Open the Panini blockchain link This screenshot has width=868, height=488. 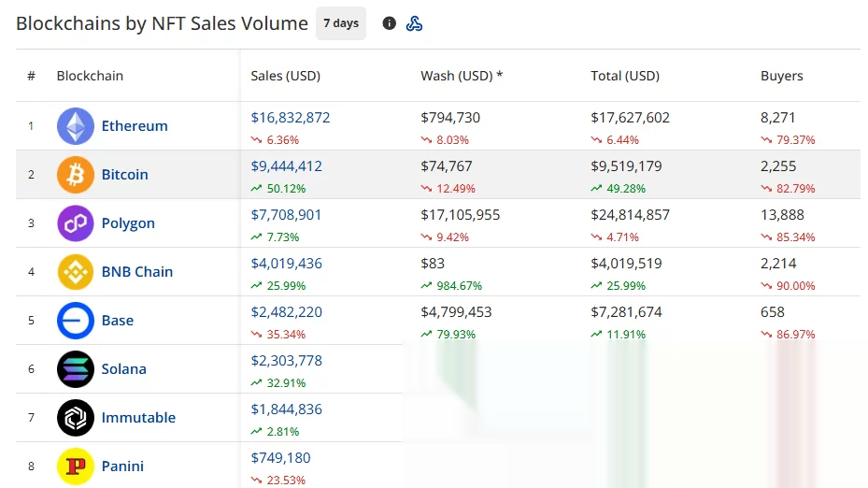tap(123, 466)
